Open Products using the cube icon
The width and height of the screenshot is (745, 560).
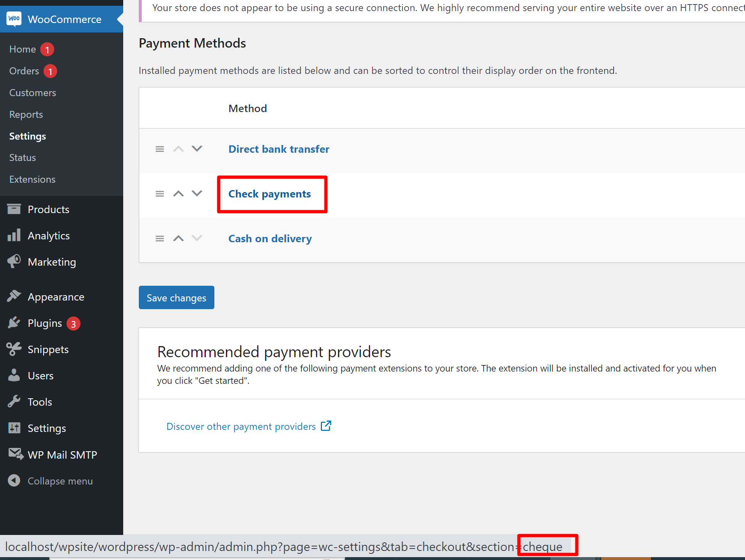pos(14,209)
